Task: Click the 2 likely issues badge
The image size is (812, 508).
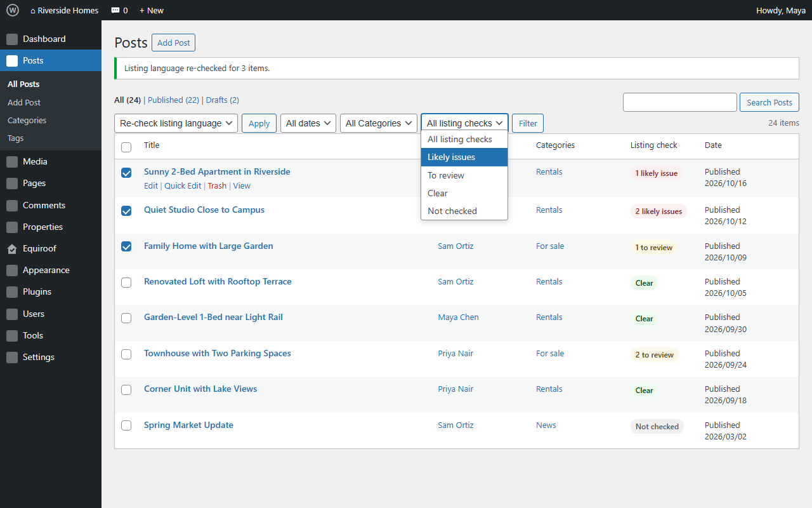Action: 658,211
